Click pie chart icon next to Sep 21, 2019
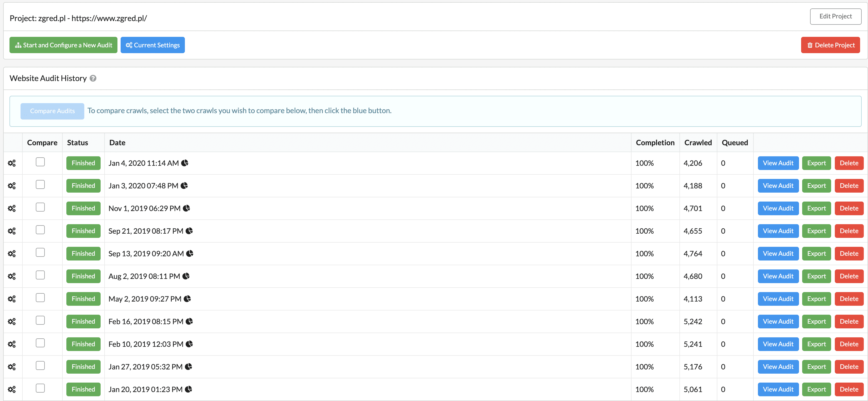Image resolution: width=868 pixels, height=401 pixels. point(189,231)
